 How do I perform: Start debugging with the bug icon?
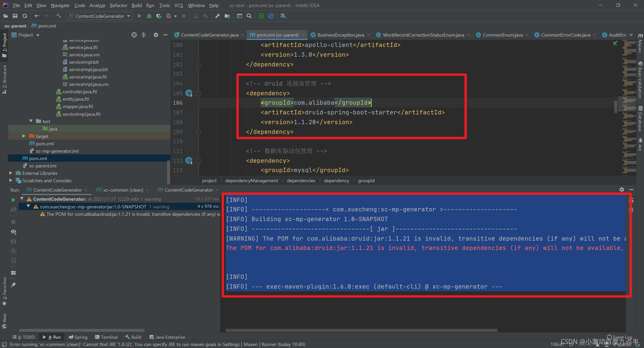point(149,16)
